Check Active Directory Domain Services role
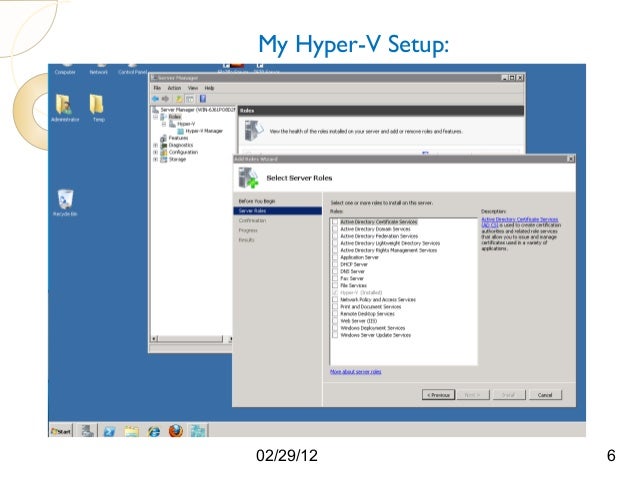 (x=335, y=229)
